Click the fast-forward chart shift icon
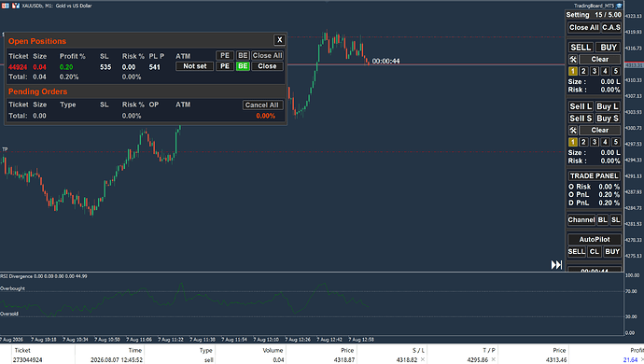The width and height of the screenshot is (644, 364). pyautogui.click(x=556, y=264)
